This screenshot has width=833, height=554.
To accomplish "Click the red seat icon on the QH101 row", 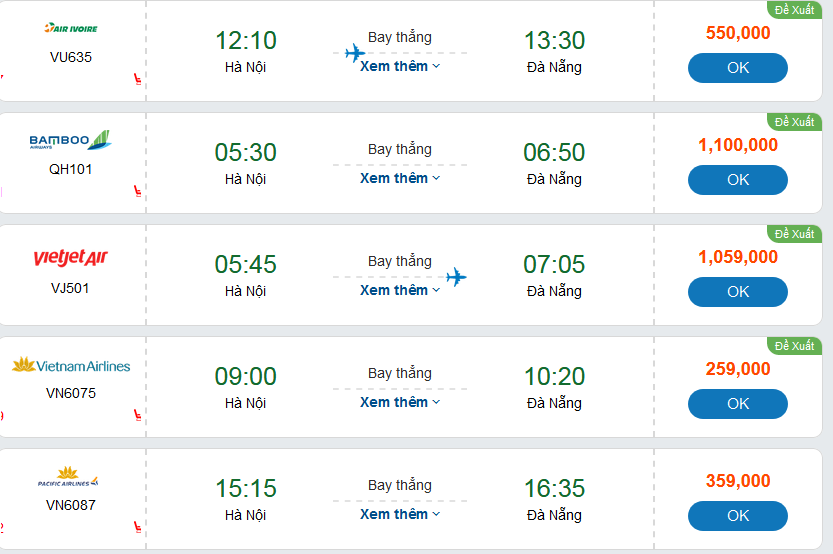I will 138,190.
